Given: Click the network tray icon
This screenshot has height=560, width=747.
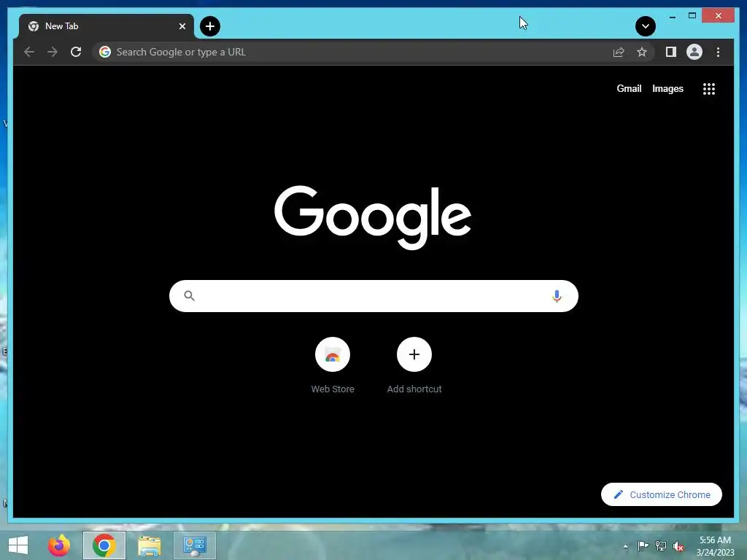Looking at the screenshot, I should [x=661, y=545].
